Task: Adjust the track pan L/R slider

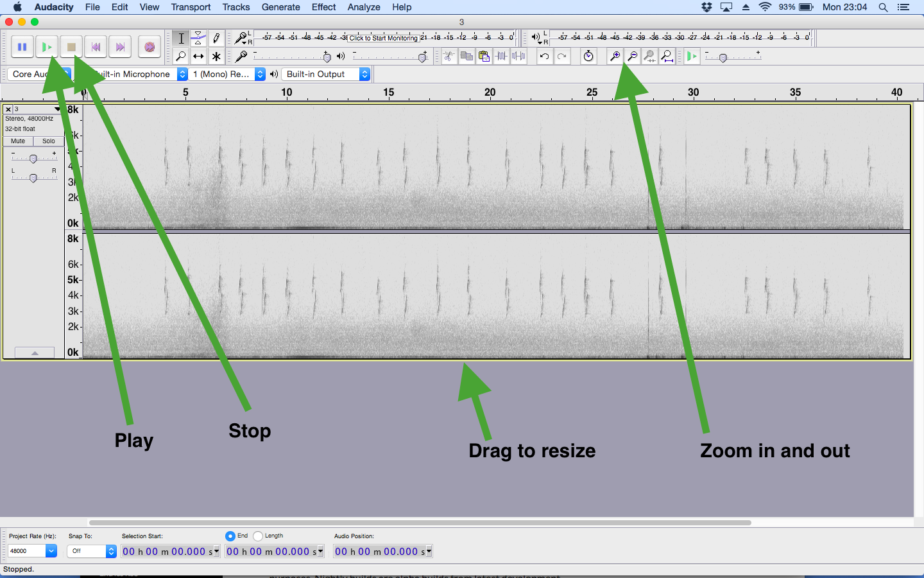Action: pyautogui.click(x=33, y=177)
